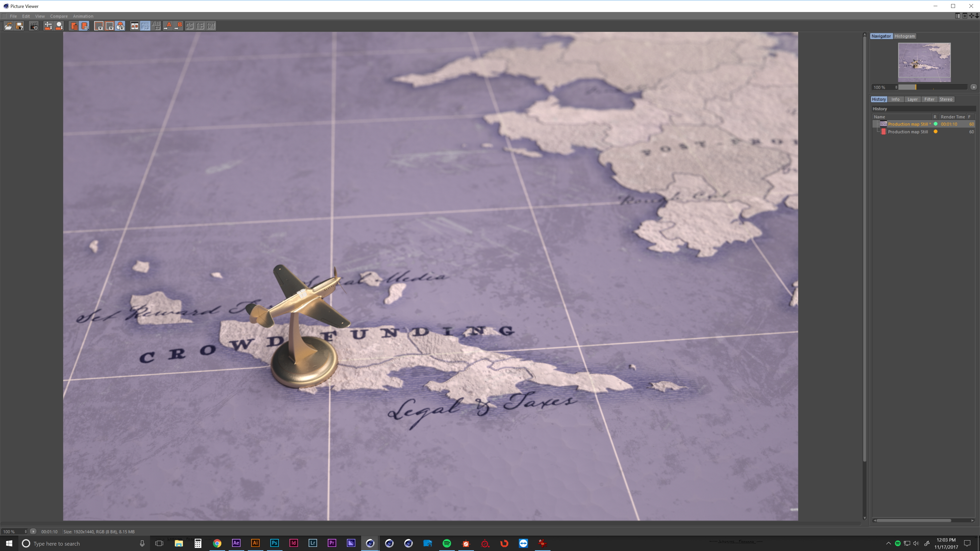Click the Render Region crosshair icon
Image resolution: width=980 pixels, height=551 pixels.
pyautogui.click(x=48, y=26)
